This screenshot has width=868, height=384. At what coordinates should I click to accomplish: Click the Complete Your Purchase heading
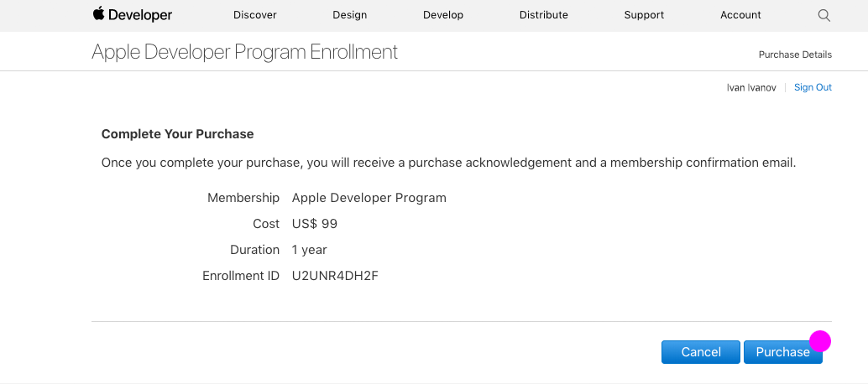tap(177, 134)
